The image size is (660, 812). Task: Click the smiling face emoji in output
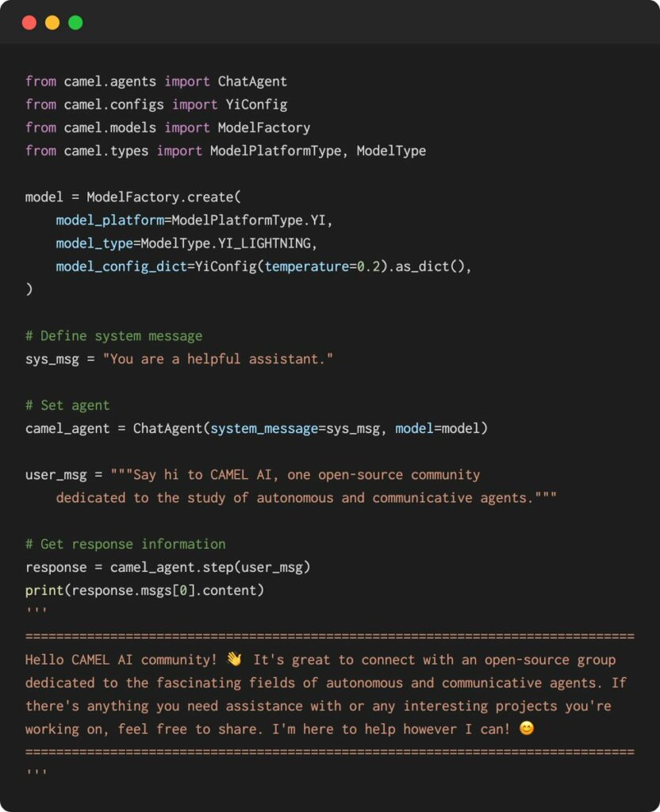pos(527,728)
